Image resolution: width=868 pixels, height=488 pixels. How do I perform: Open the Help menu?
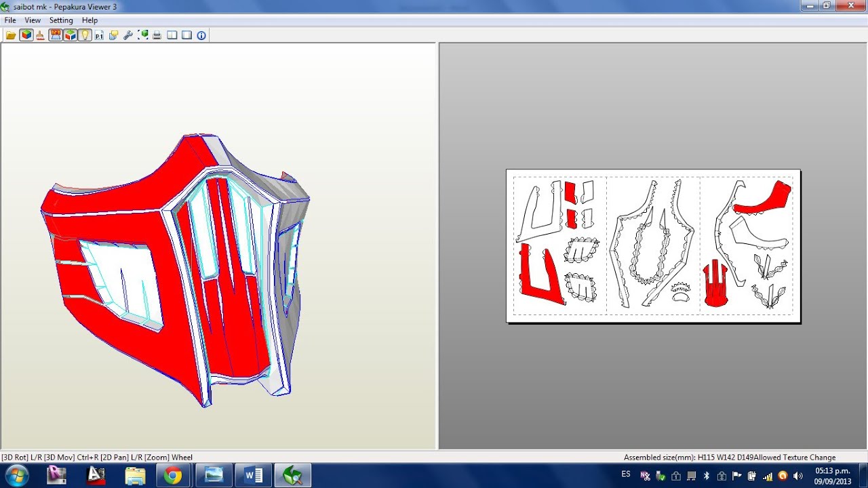point(90,20)
